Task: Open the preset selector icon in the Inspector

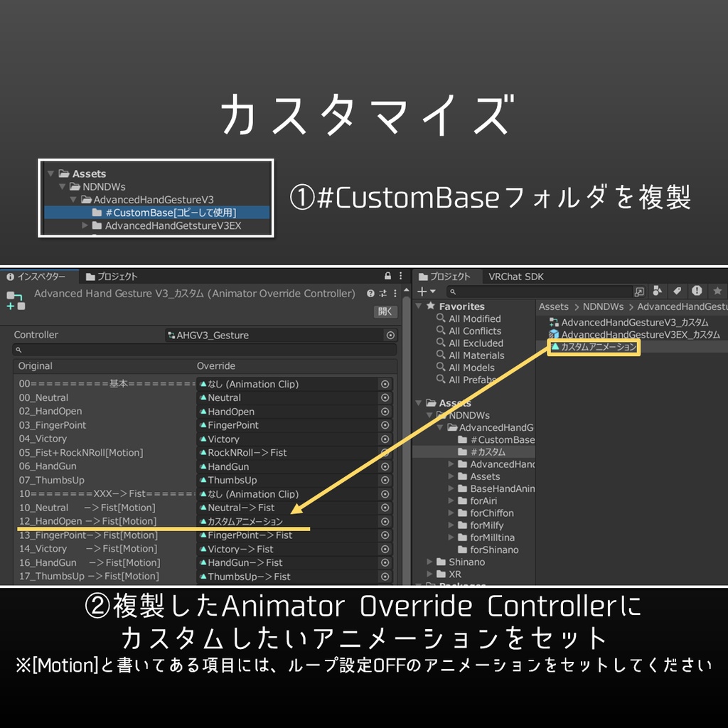Action: pyautogui.click(x=384, y=294)
